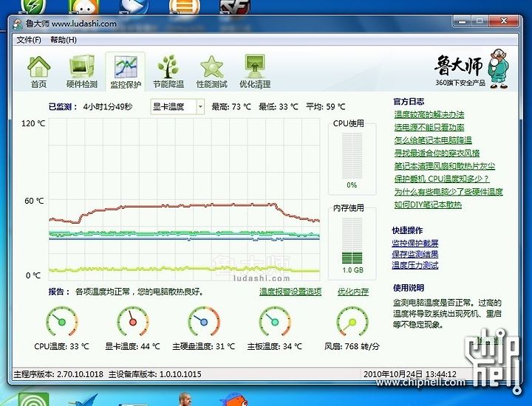Viewport: 532px width, 406px height.
Task: Open 温度报警设置选项 link
Action: pos(290,292)
